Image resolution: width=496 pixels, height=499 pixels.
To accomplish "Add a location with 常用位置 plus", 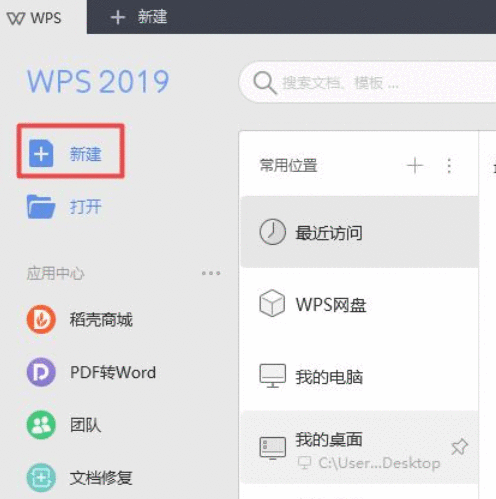I will coord(415,165).
